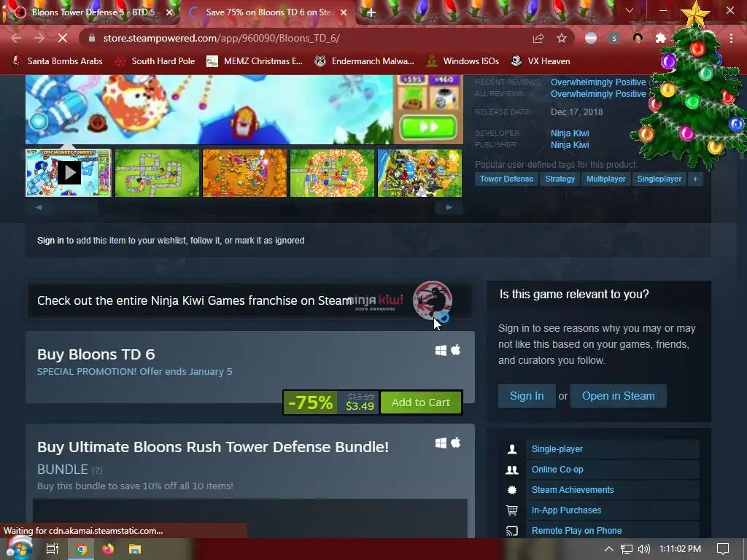Open Task View on taskbar
Screen dimensions: 747x560
coord(52,549)
